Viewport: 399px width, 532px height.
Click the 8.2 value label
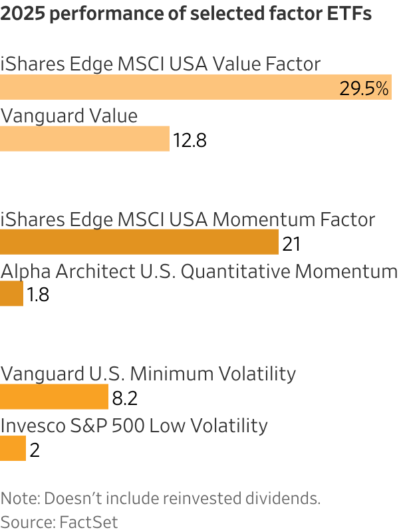[125, 399]
